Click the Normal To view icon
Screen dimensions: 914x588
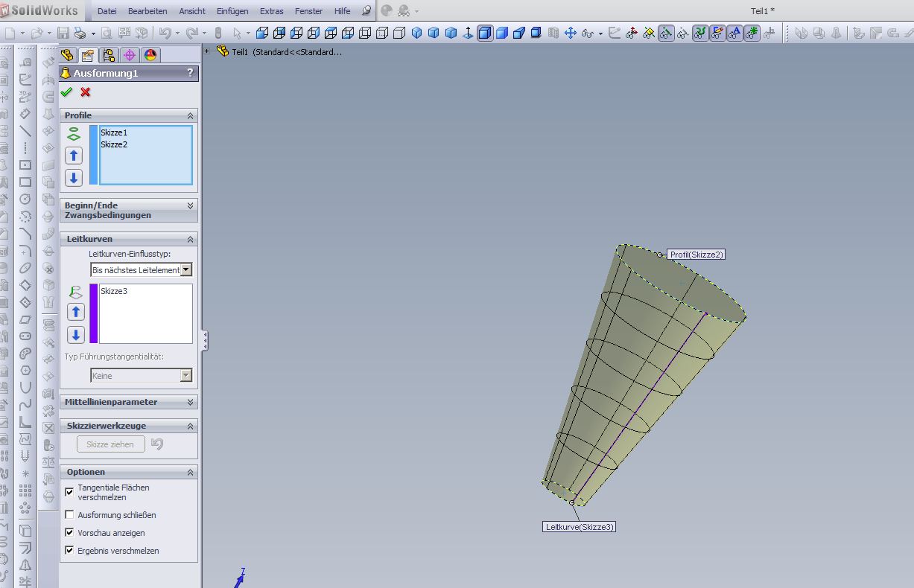tap(468, 33)
